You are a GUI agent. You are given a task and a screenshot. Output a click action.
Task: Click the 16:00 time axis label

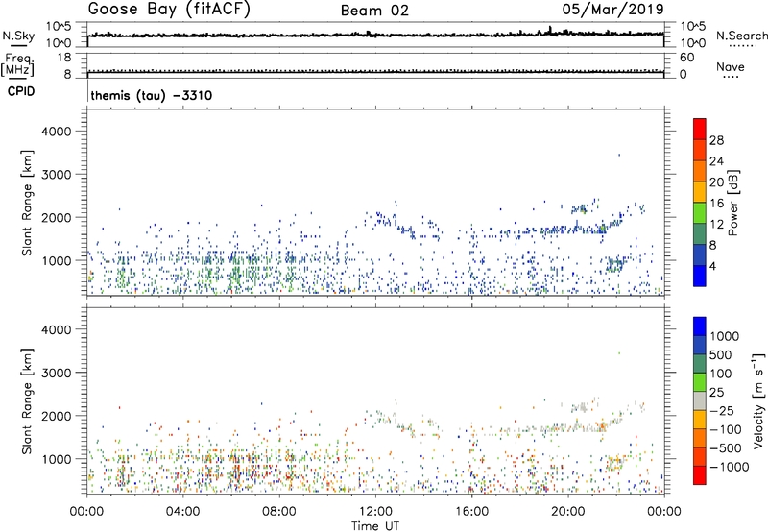471,512
